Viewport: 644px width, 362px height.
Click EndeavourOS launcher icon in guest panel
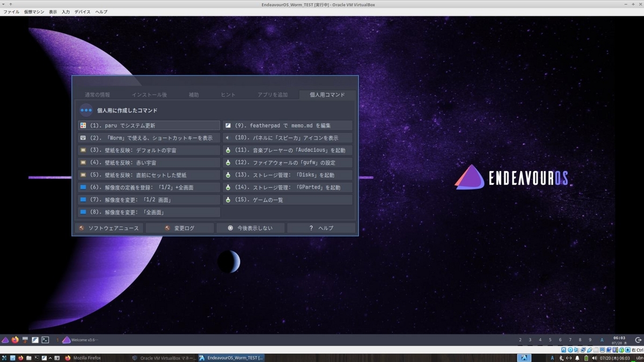click(5, 340)
